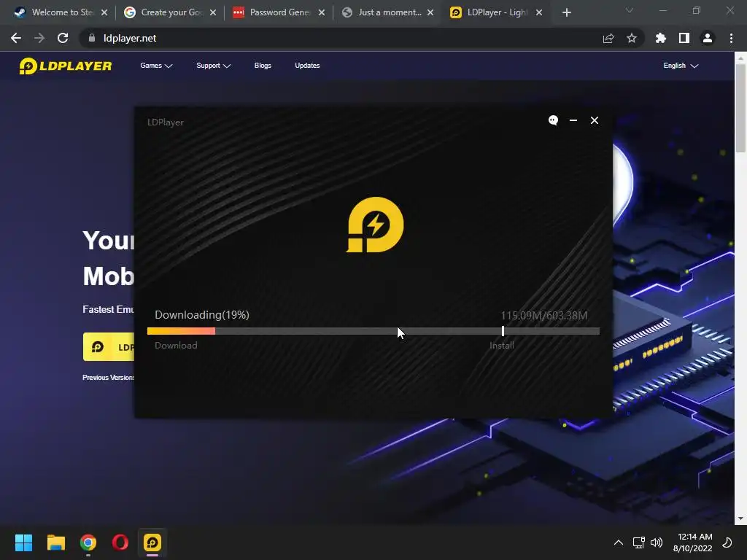Open the clock and date panel
Viewport: 747px width, 560px height.
[693, 542]
